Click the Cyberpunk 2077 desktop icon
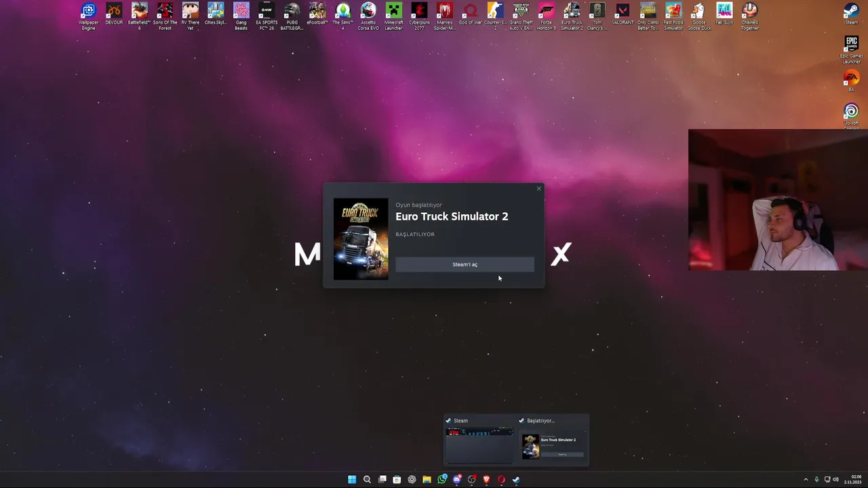The height and width of the screenshot is (488, 868). tap(419, 16)
